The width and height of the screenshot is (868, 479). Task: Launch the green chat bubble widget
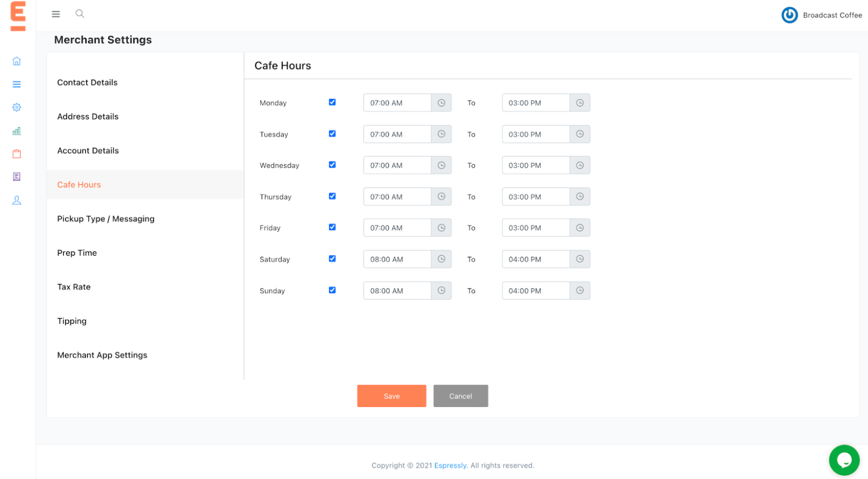tap(844, 459)
